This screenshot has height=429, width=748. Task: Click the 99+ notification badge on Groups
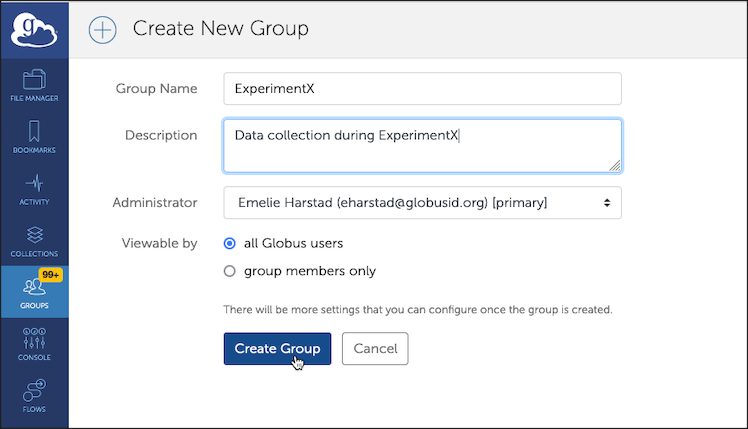click(51, 275)
